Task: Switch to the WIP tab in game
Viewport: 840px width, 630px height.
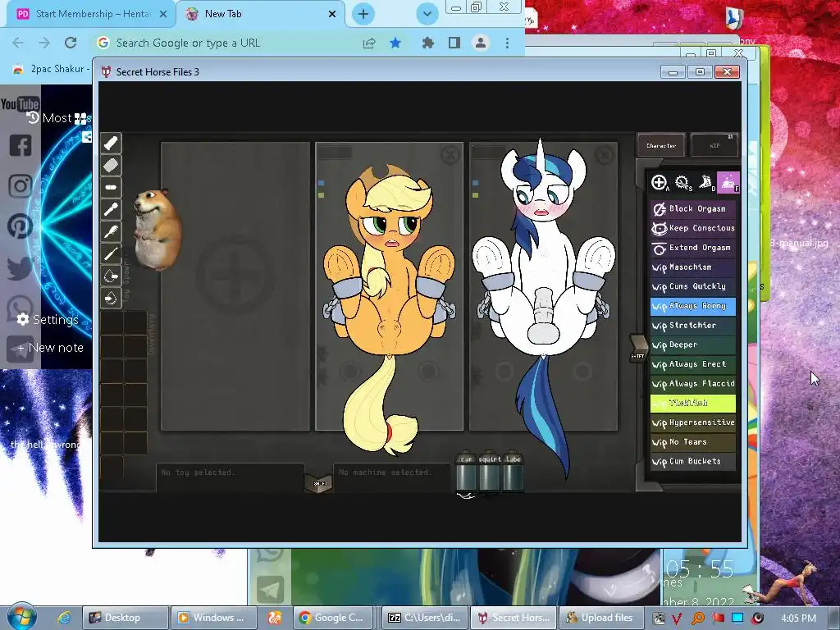Action: coord(714,145)
